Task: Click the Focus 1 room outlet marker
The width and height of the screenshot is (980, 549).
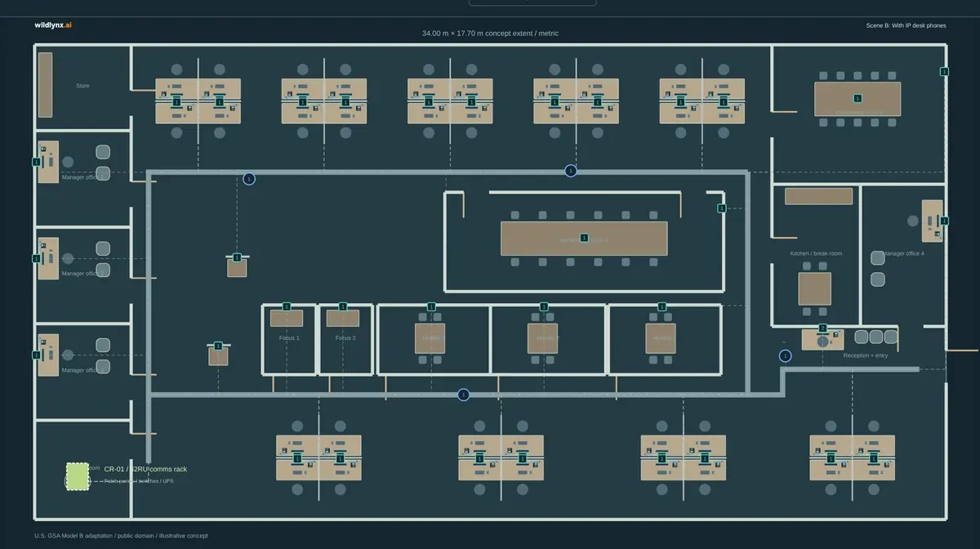Action: [x=287, y=306]
